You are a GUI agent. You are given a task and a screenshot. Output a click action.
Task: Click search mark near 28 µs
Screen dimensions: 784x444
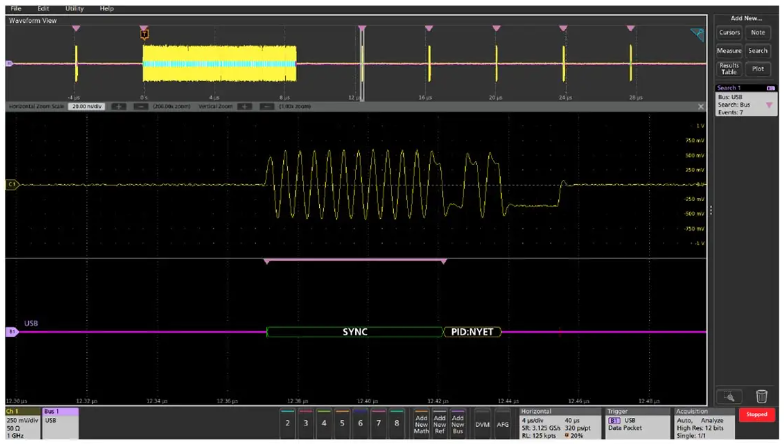click(x=630, y=28)
